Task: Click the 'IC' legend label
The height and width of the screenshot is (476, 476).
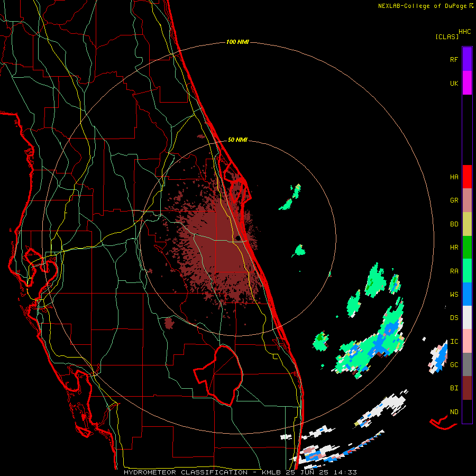Action: (454, 341)
